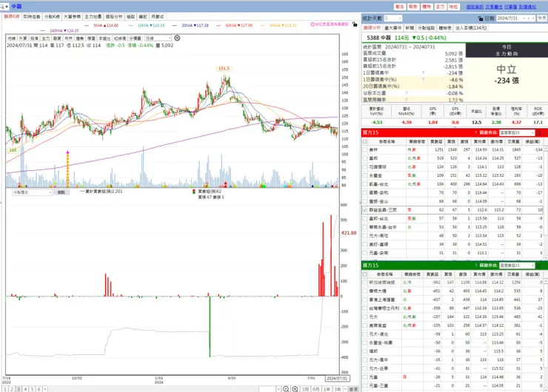Click help icon beside 1日籌碼集中
Image resolution: width=548 pixels, height=392 pixels.
pyautogui.click(x=424, y=73)
